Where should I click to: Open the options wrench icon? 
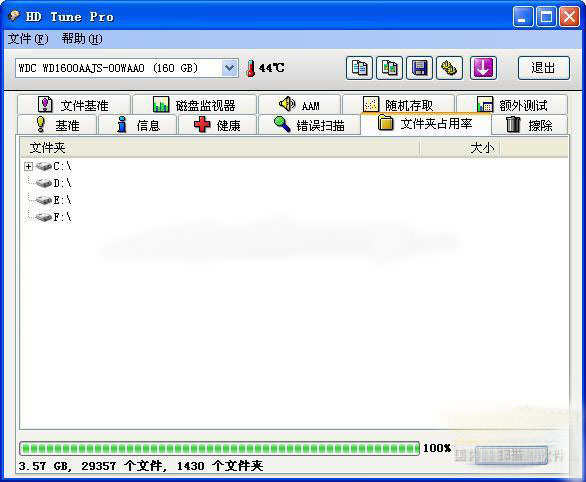[x=450, y=68]
